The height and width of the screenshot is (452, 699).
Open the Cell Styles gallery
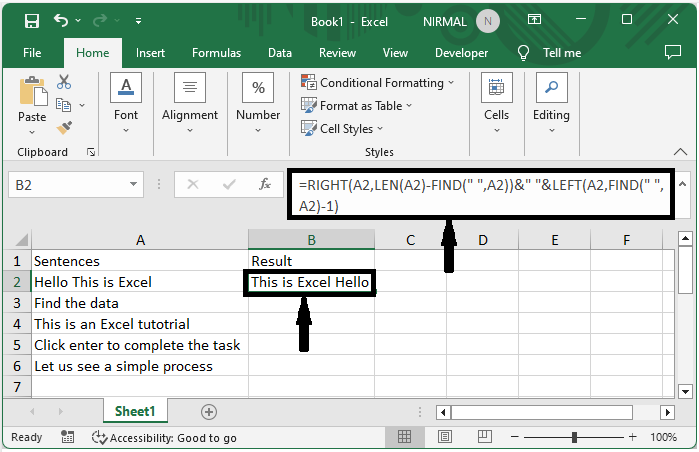(342, 128)
